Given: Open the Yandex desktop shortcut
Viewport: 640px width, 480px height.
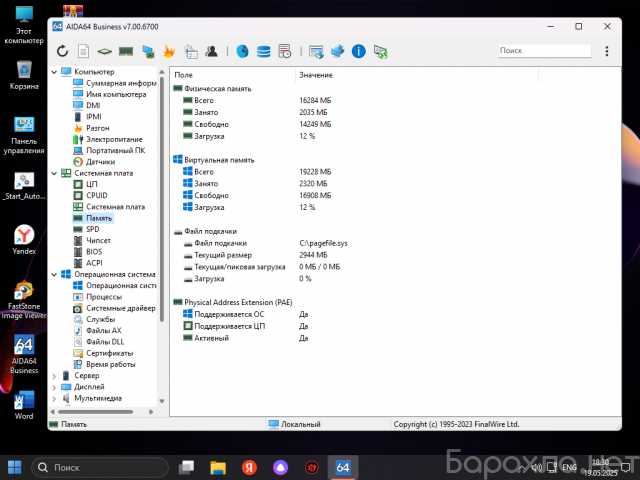Looking at the screenshot, I should click(x=24, y=240).
